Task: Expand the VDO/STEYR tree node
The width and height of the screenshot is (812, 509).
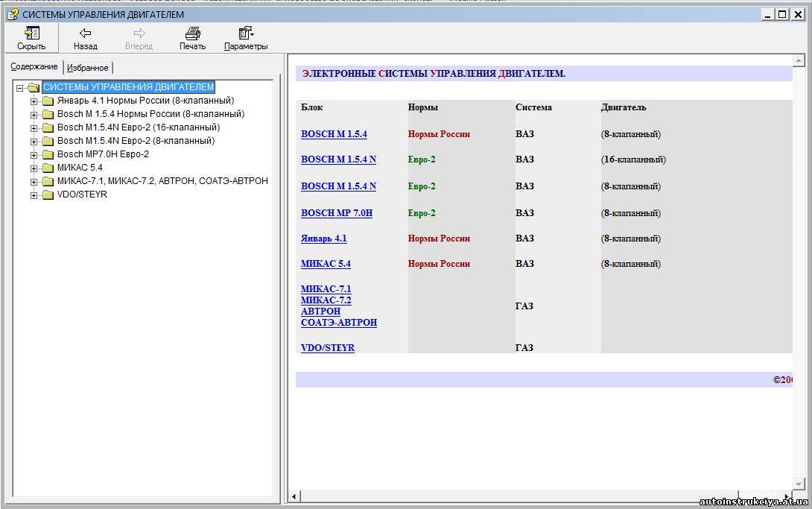Action: [34, 196]
